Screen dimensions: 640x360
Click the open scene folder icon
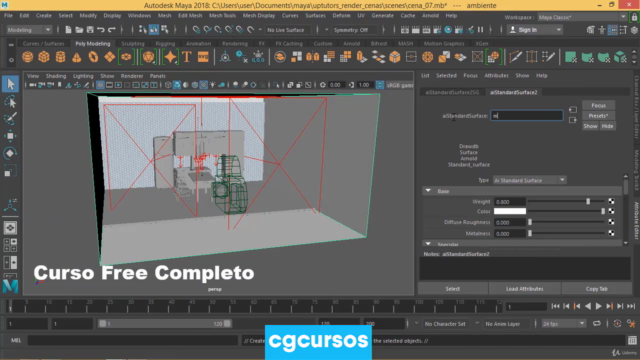[79, 30]
